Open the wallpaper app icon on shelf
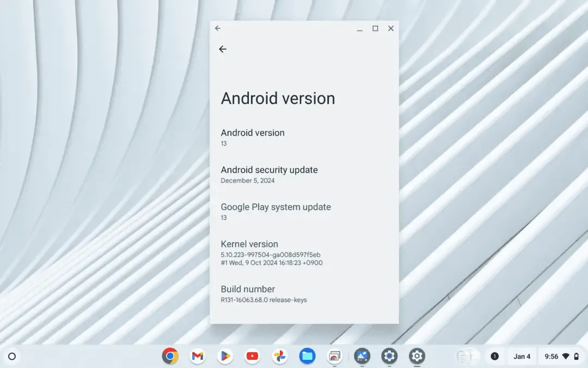This screenshot has height=368, width=588. (362, 356)
